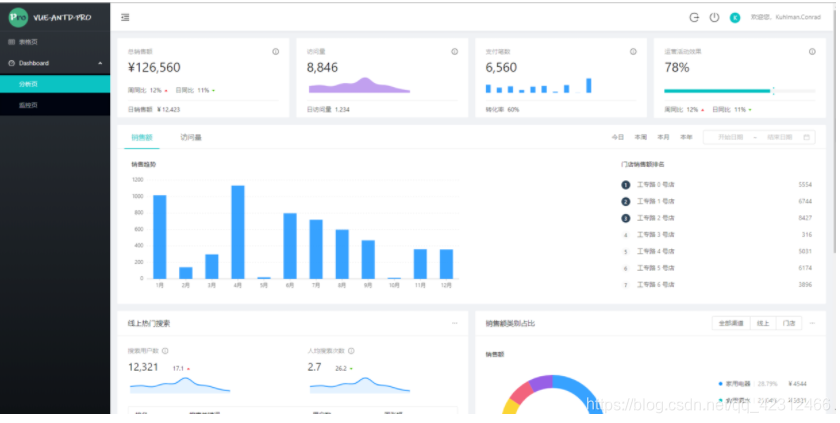Click the calendar icon in date range picker

(x=806, y=137)
